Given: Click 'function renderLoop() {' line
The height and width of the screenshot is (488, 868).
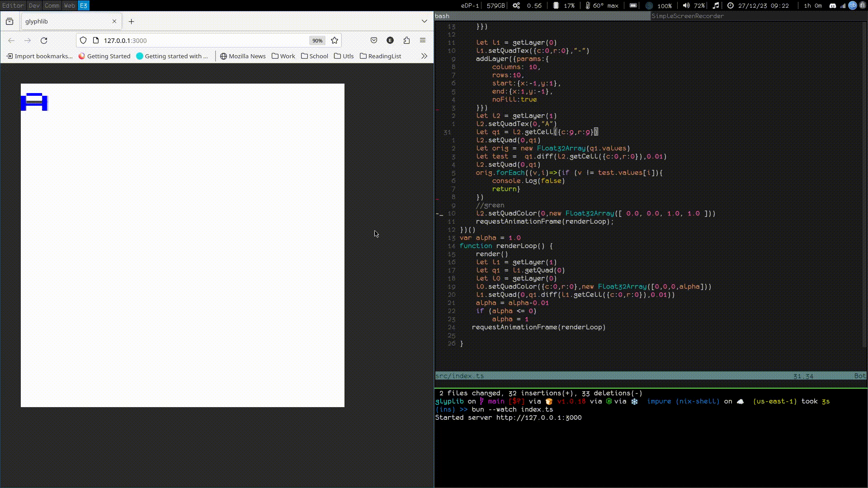Looking at the screenshot, I should (x=506, y=246).
